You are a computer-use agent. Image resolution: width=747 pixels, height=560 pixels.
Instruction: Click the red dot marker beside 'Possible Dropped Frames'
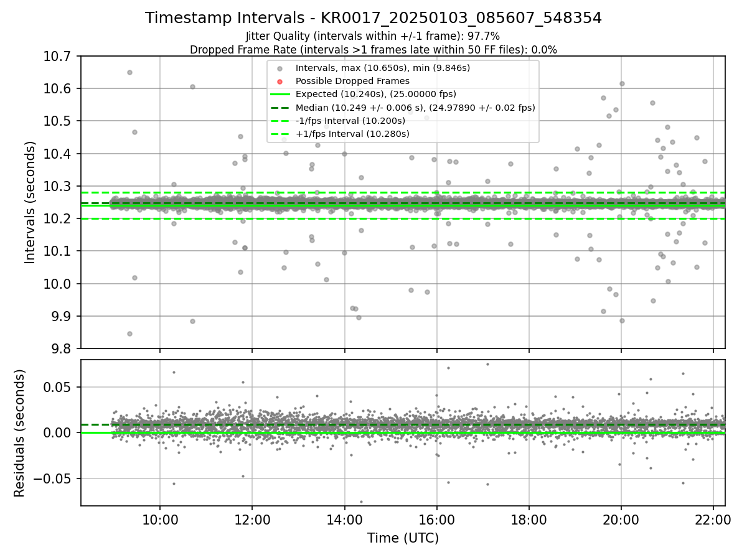pyautogui.click(x=280, y=81)
